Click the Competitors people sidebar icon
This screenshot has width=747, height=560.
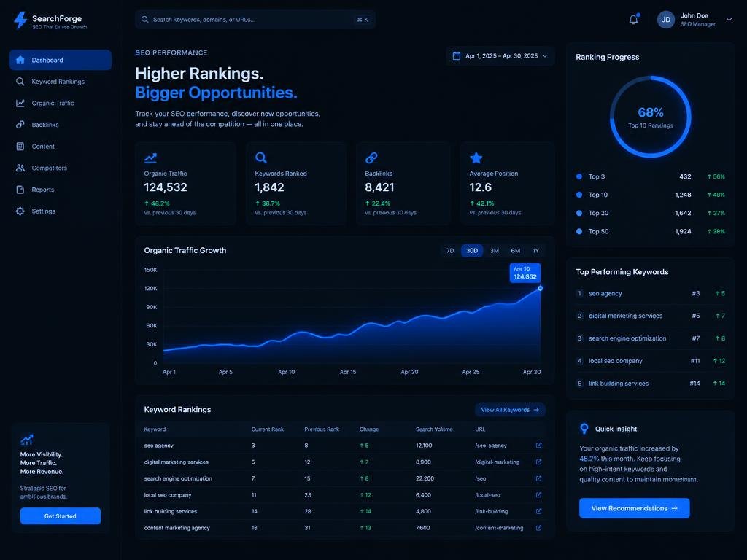pyautogui.click(x=20, y=168)
